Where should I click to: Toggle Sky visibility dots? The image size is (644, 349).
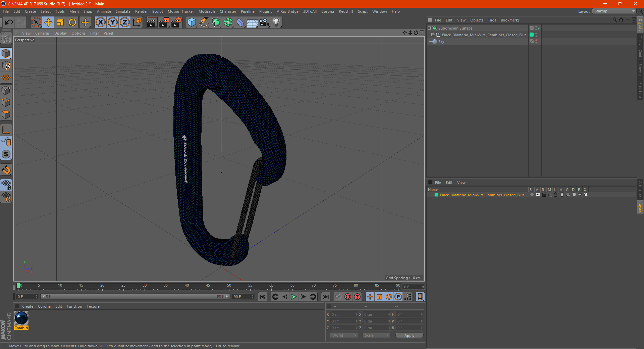click(536, 42)
